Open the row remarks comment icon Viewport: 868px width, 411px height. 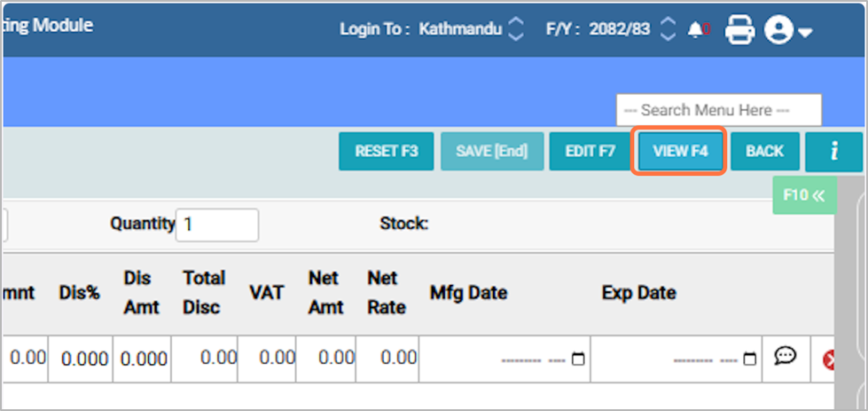pos(784,357)
